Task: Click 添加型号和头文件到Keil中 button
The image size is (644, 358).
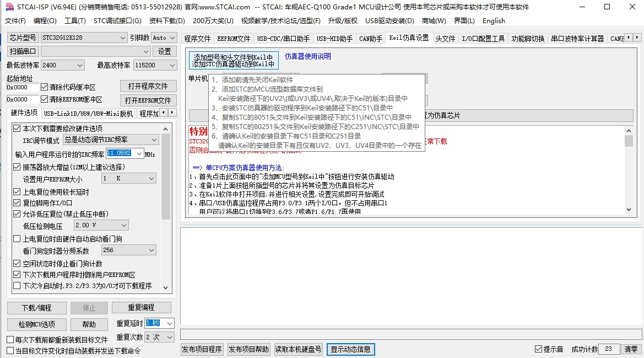Action: pos(234,61)
